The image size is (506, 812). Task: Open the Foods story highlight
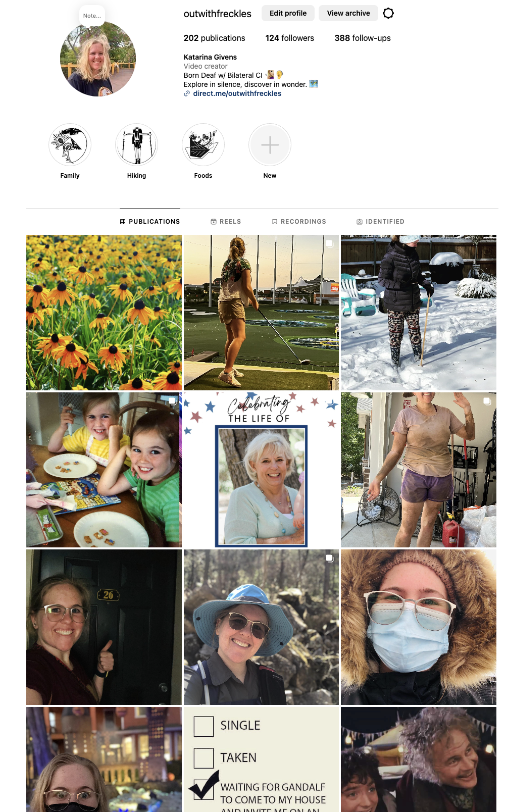tap(203, 145)
